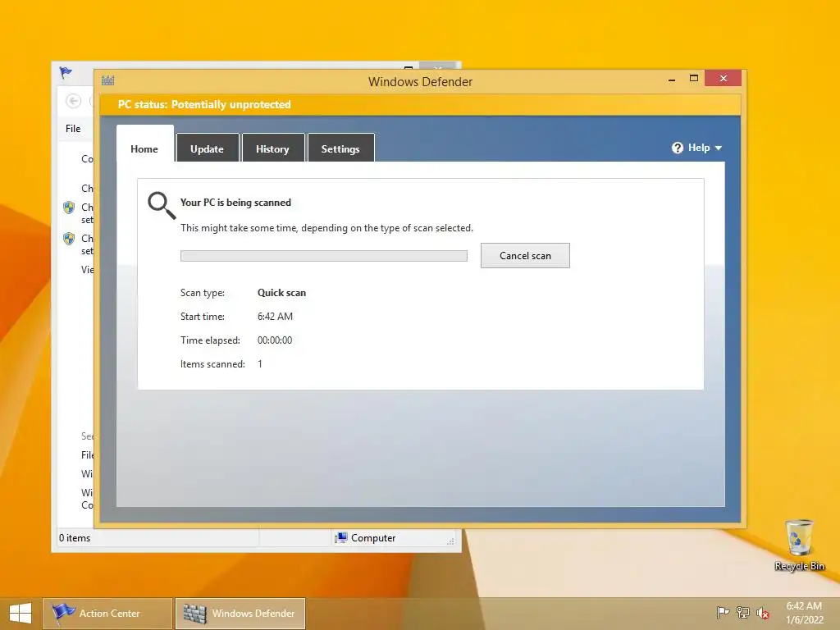
Task: Click the second shield icon in Action Center sidebar
Action: (69, 239)
